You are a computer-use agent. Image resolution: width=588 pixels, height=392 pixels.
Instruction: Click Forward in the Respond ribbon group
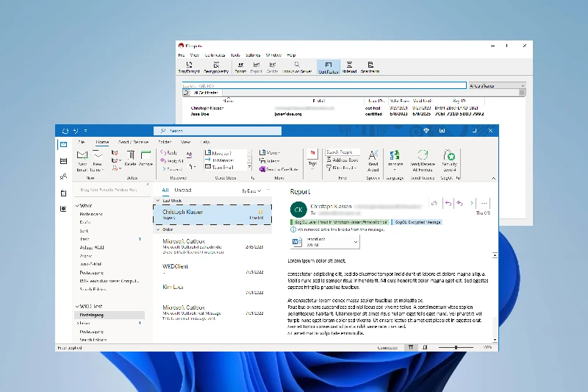coord(173,169)
